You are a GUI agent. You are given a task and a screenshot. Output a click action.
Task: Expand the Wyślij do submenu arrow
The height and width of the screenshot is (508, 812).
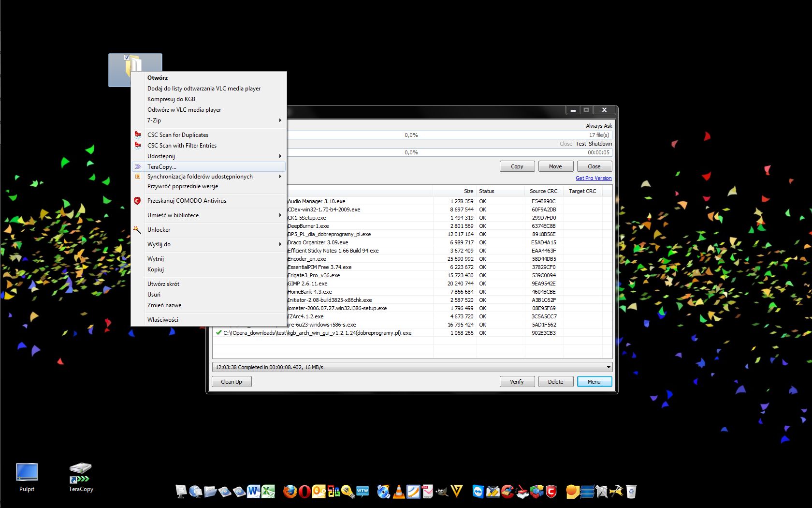280,244
